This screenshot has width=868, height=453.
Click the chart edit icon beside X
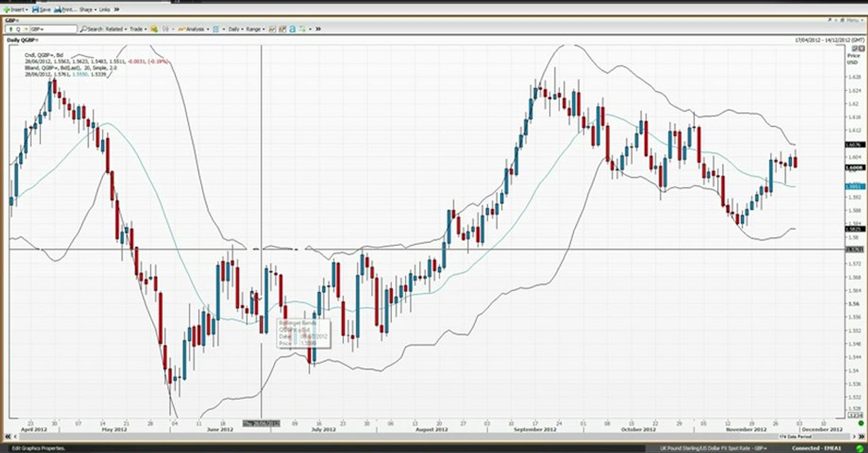click(x=854, y=48)
